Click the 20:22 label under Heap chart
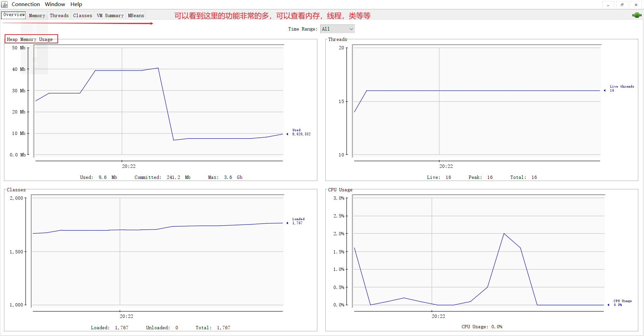644x336 pixels. tap(129, 166)
